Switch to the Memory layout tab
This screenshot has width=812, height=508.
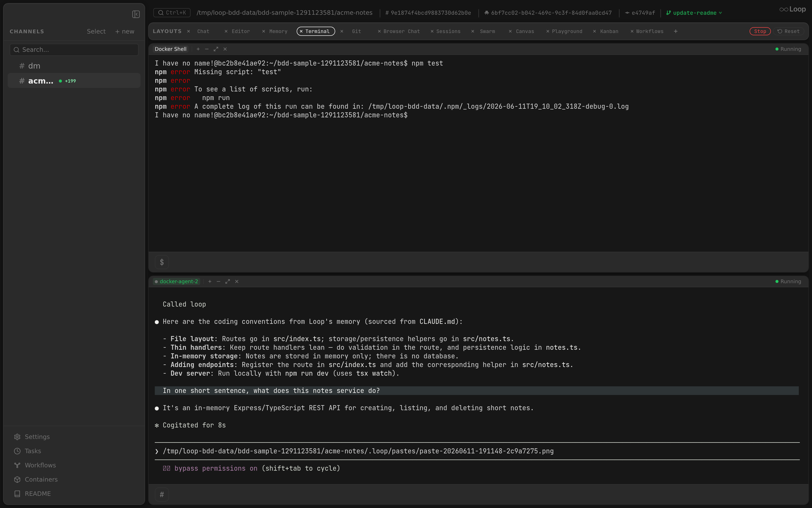pos(278,31)
